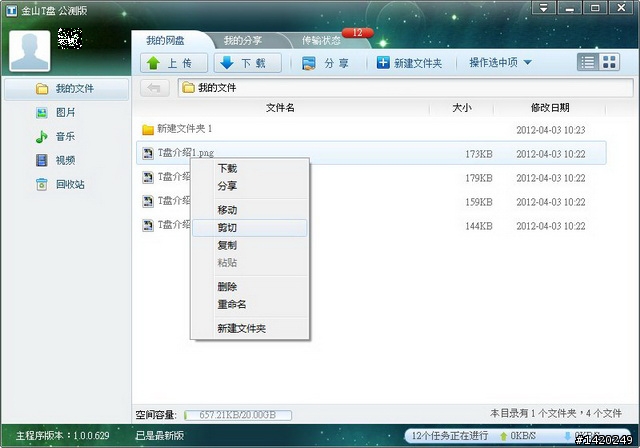The width and height of the screenshot is (640, 448).
Task: Select file T盘介绍1.png
Action: click(371, 153)
